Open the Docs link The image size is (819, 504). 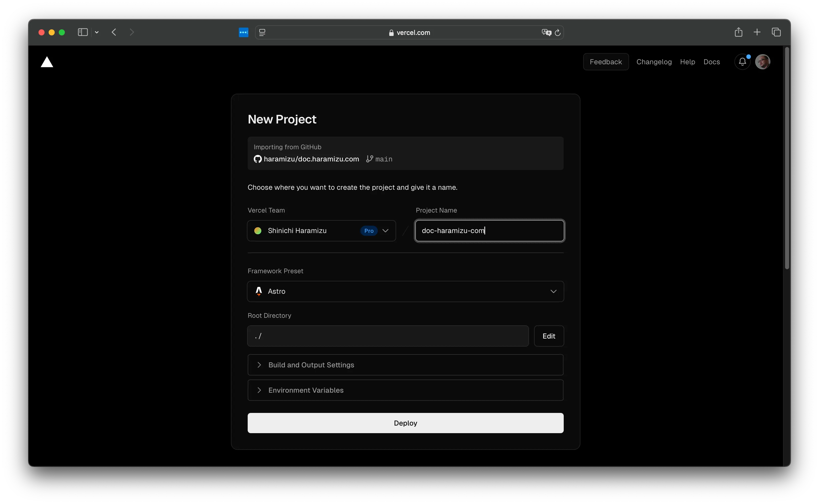pyautogui.click(x=712, y=62)
